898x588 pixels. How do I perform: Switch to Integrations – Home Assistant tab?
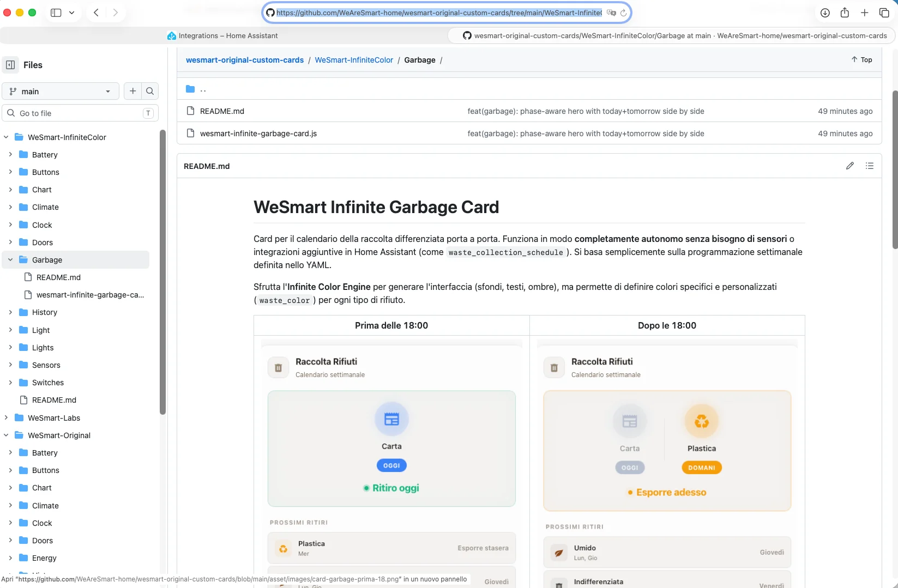coord(223,35)
